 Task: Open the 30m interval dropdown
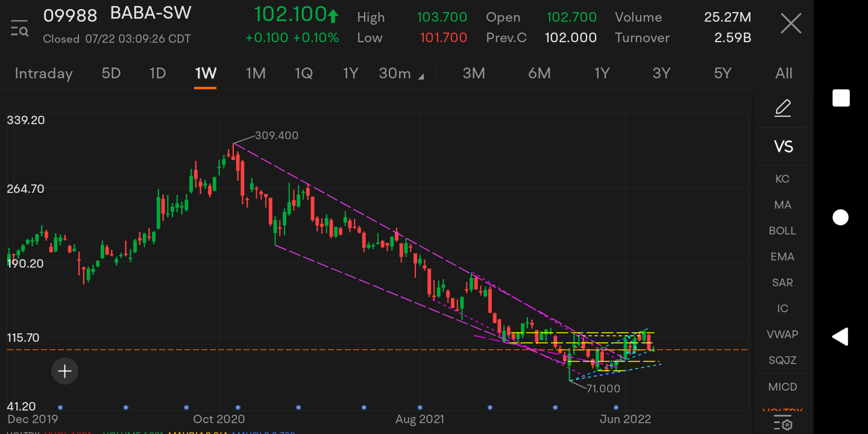point(401,74)
